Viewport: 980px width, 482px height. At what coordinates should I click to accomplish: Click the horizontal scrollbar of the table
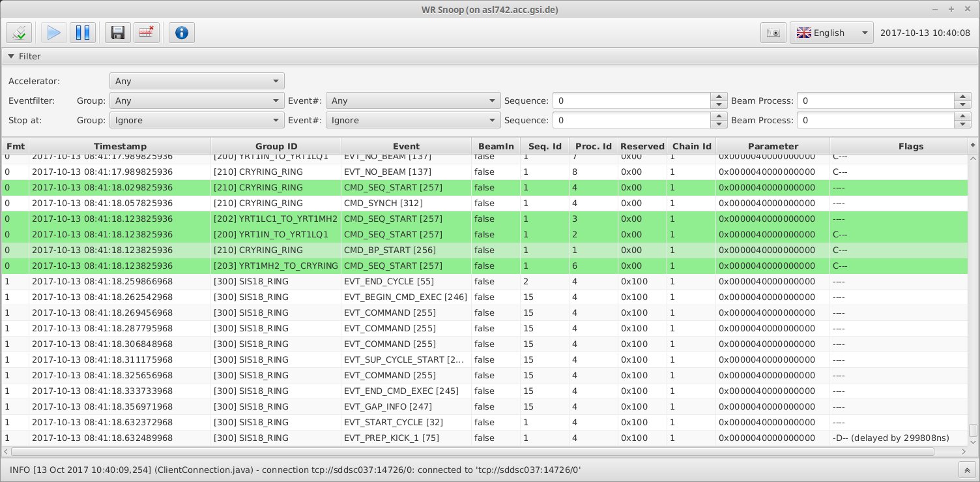pos(472,451)
